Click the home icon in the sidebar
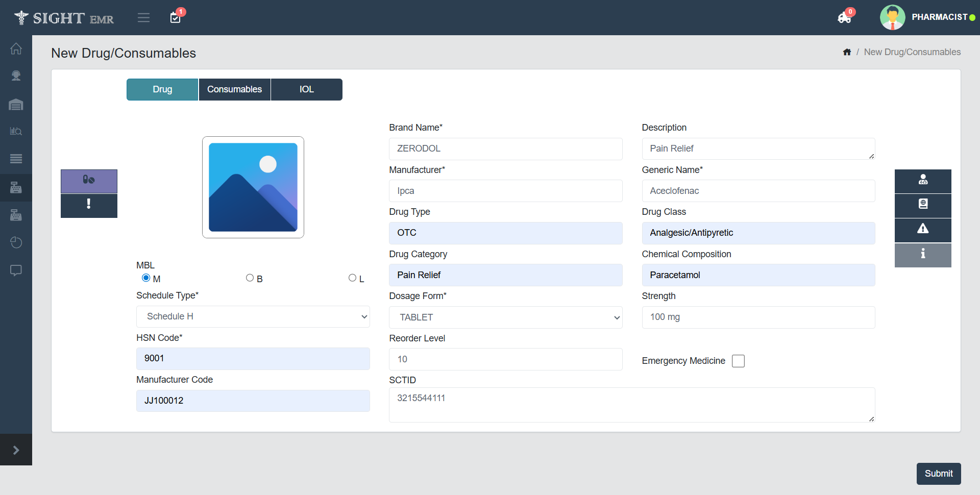The width and height of the screenshot is (980, 495). [x=16, y=49]
